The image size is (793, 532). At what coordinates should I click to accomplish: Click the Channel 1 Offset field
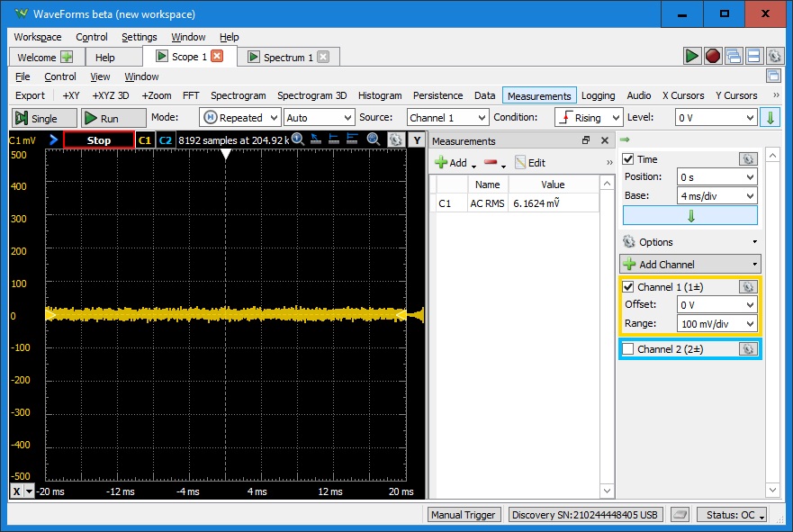(x=717, y=305)
